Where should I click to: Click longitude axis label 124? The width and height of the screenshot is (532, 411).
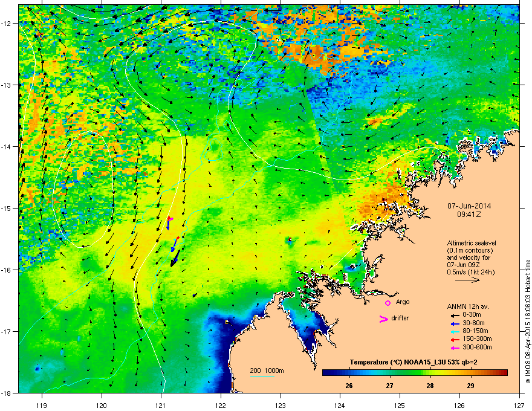pos(340,405)
